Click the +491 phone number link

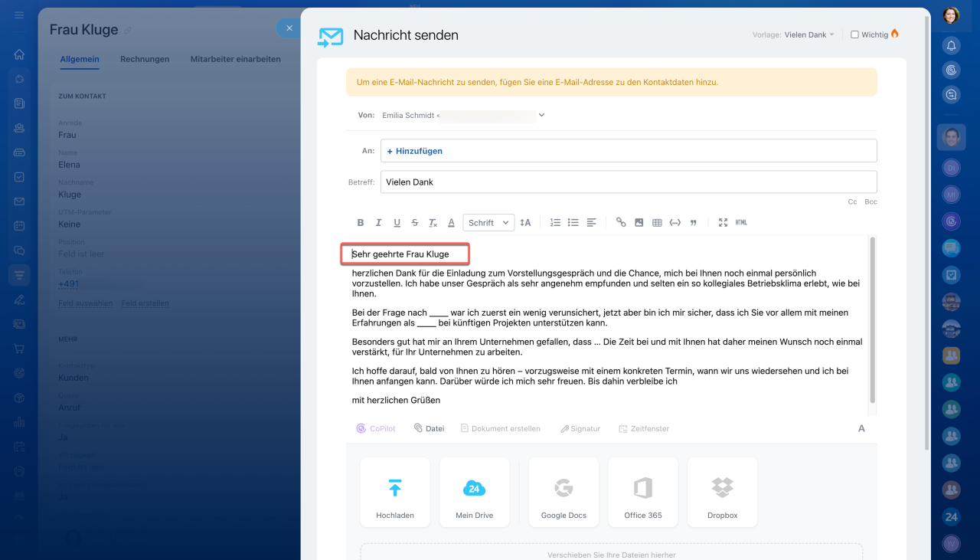69,284
